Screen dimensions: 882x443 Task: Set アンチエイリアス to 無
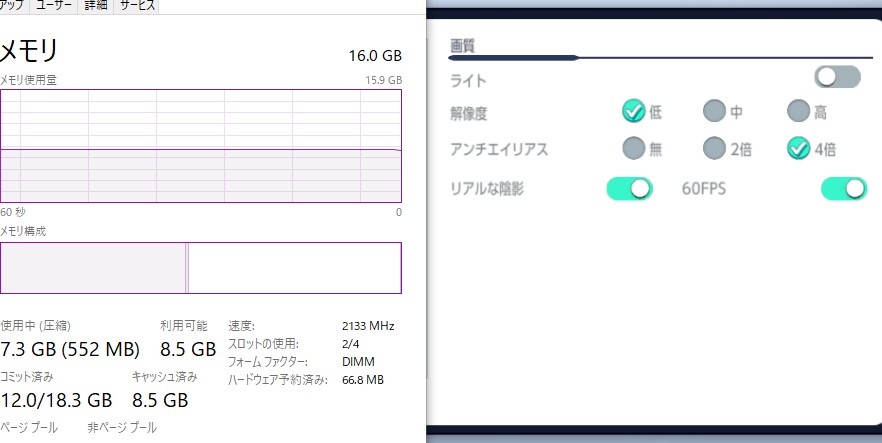pyautogui.click(x=633, y=149)
